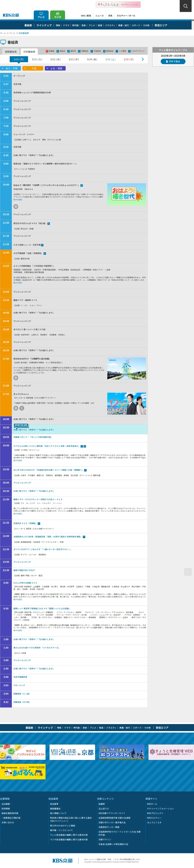Select the 3/13 (木) date tab
Image resolution: width=194 pixels, height=868 pixels.
[74, 59]
